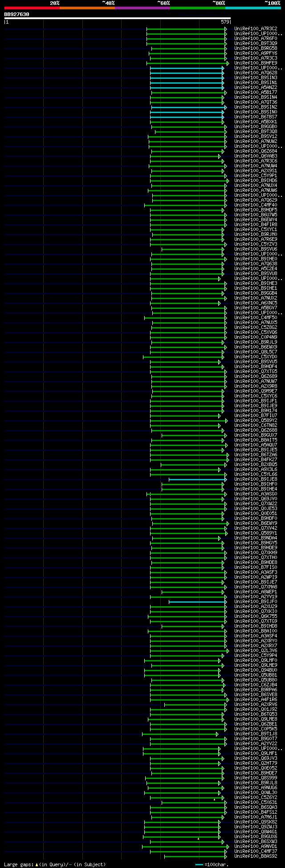Open UniRef100_B6TZA6 label
The height and width of the screenshot is (868, 285).
coord(256,455)
